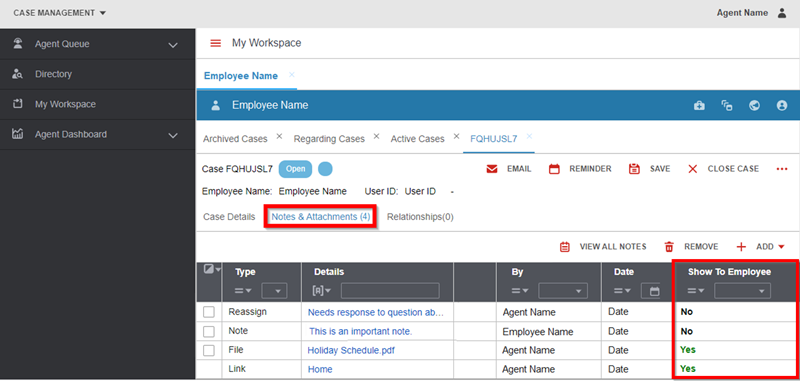
Task: Click the Reminder button
Action: (580, 169)
